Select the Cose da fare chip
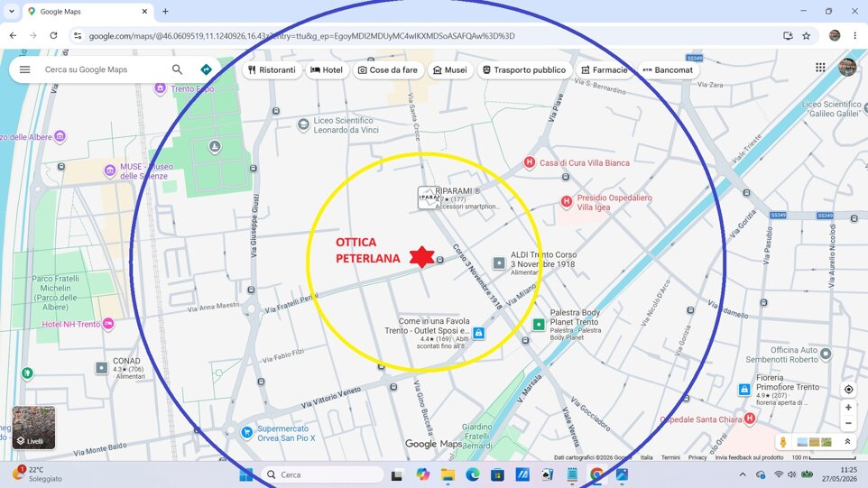Screen dimensions: 868x488 388,70
